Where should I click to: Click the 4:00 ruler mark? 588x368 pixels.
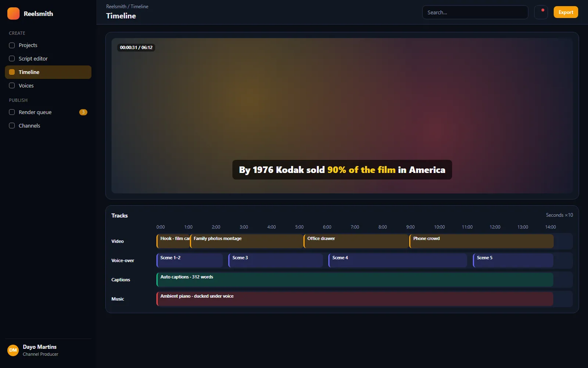point(272,227)
